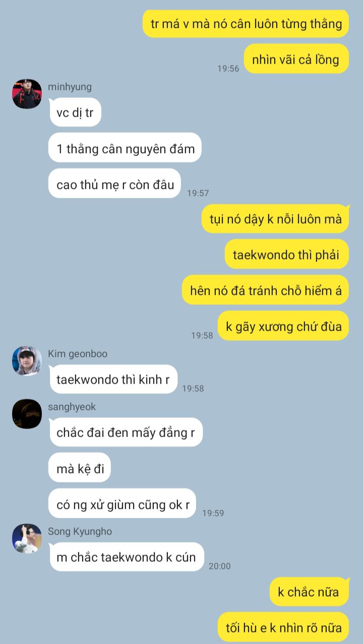Tap yellow bubble 'taekwondo thì phải'
This screenshot has height=644, width=363.
tap(286, 254)
